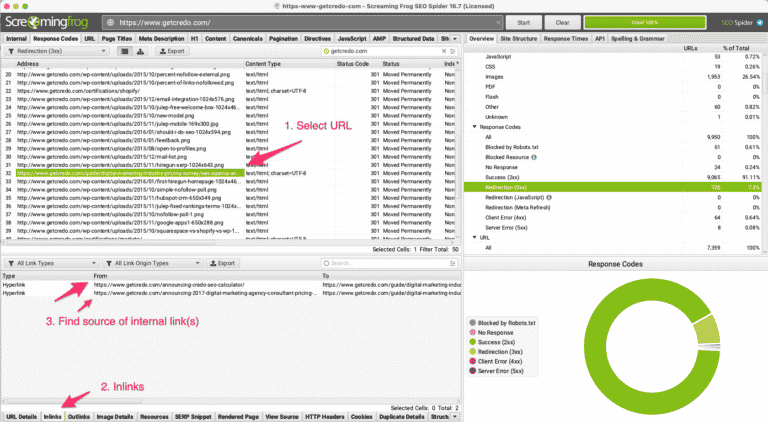Open the Meta Description tab
The width and height of the screenshot is (768, 422).
click(x=161, y=38)
